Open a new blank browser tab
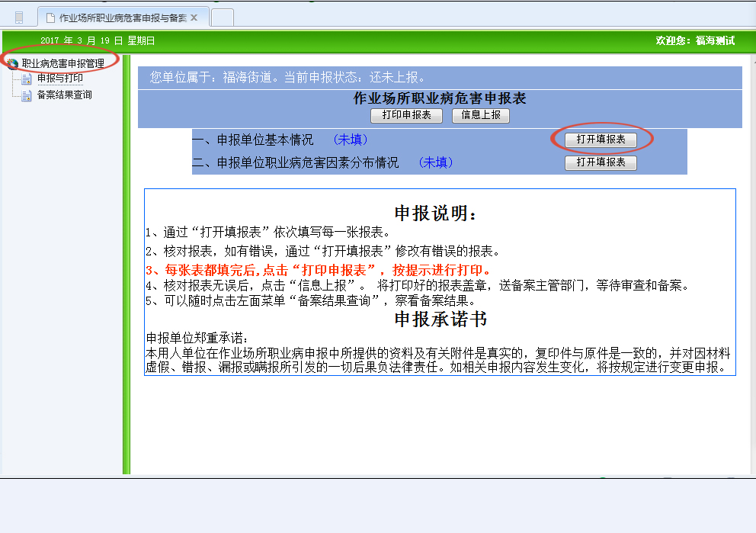Screen dimensions: 756x533 point(222,17)
